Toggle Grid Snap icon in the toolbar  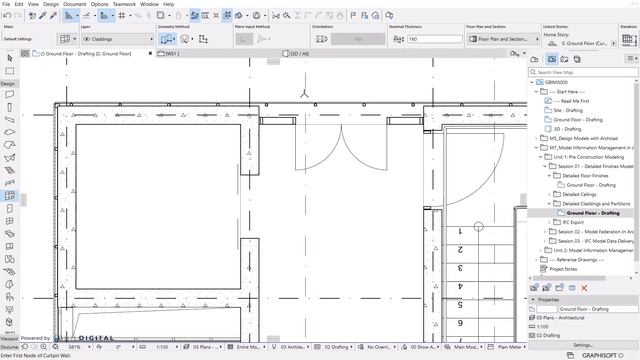tap(122, 16)
